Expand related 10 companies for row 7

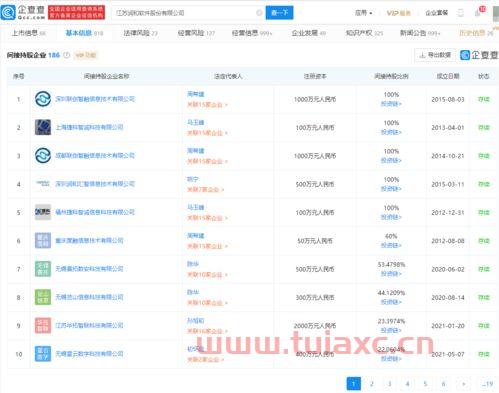(x=207, y=275)
